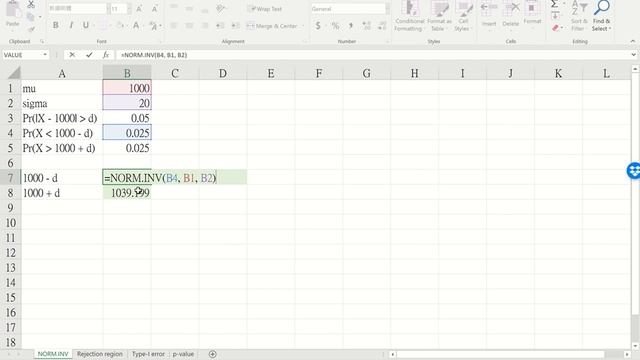Increase decimal places
This screenshot has width=640, height=360.
[366, 26]
